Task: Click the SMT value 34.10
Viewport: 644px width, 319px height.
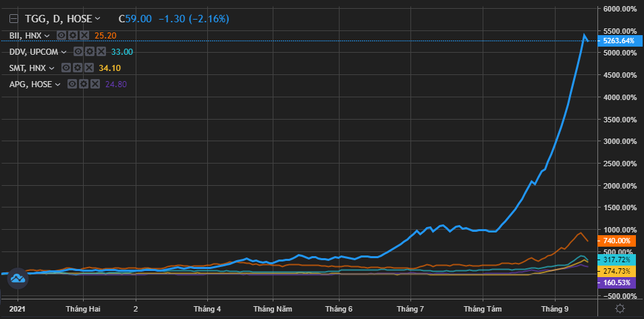Action: click(x=109, y=68)
